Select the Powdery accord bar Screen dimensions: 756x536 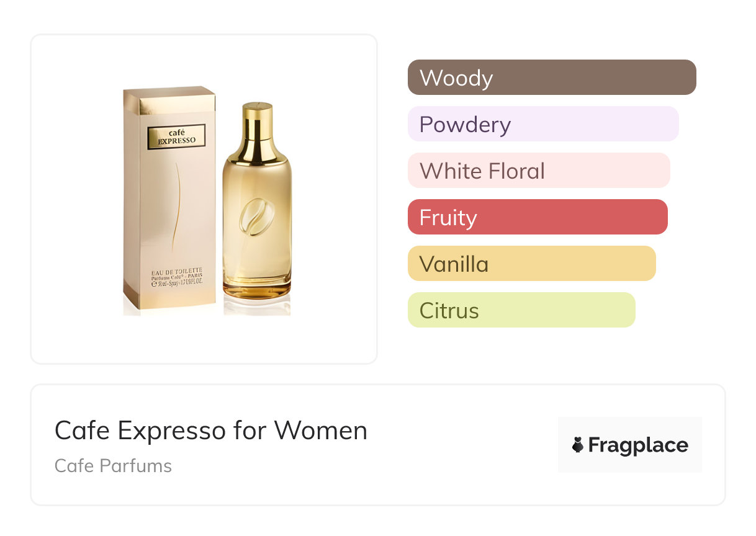tap(542, 124)
